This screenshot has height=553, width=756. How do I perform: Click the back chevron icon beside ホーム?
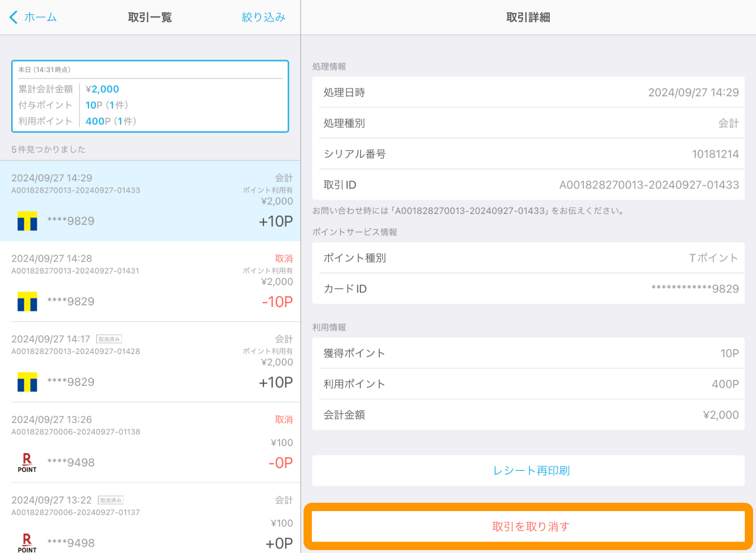[x=14, y=17]
